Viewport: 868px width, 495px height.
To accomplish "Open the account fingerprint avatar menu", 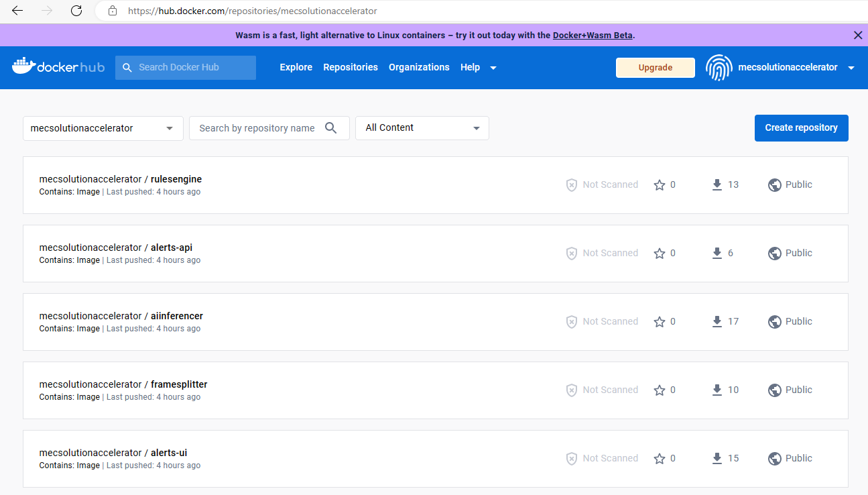I will [x=719, y=67].
